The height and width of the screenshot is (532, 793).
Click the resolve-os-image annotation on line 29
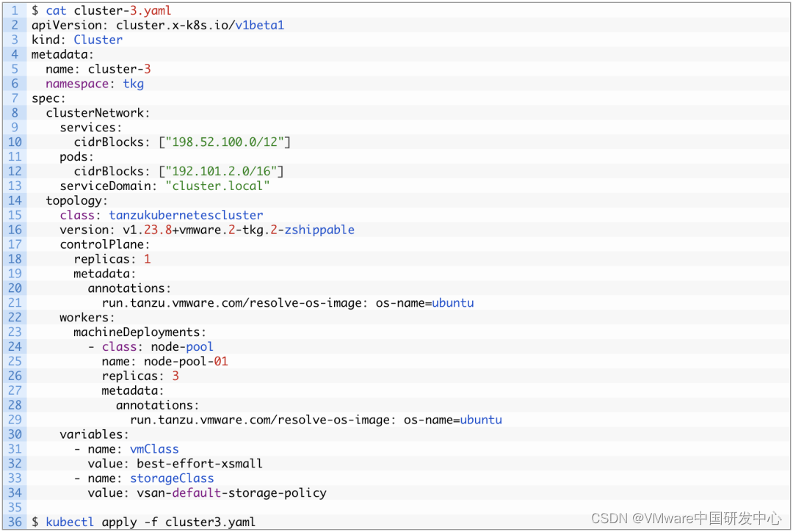(x=316, y=420)
